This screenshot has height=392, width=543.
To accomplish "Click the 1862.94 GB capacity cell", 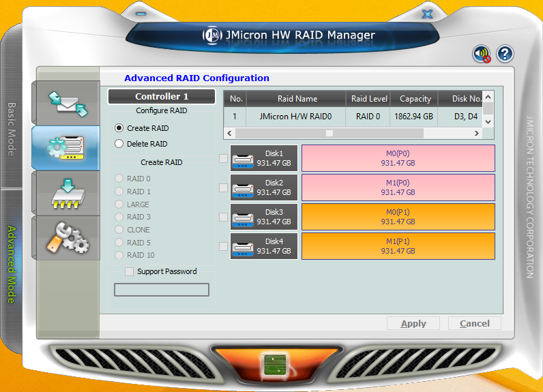I will click(414, 117).
